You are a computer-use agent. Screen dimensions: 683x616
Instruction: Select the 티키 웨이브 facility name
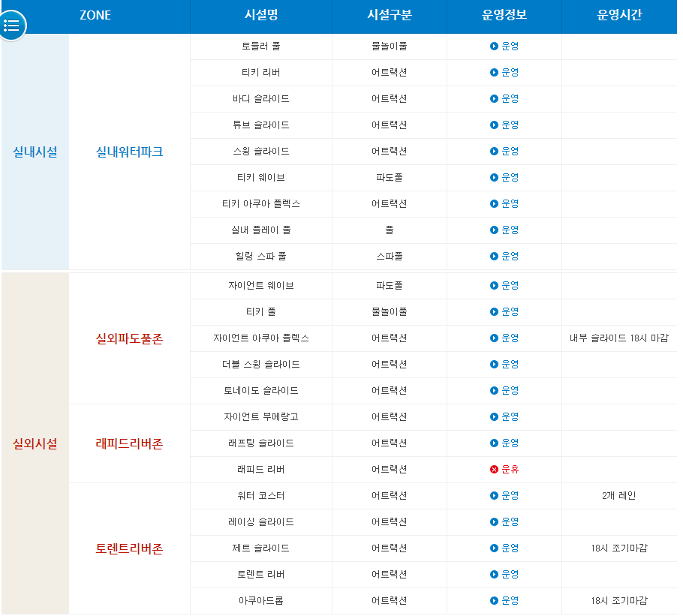[x=261, y=177]
